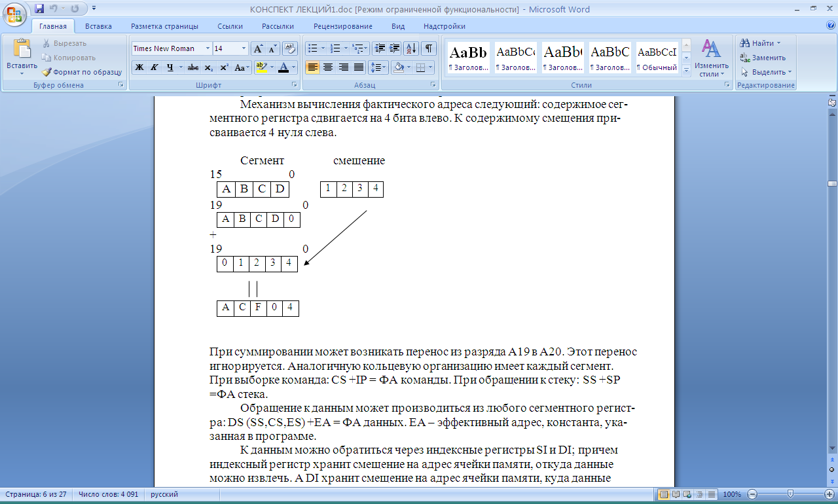838x504 pixels.
Task: Switch to Рассылки tab
Action: tap(278, 26)
